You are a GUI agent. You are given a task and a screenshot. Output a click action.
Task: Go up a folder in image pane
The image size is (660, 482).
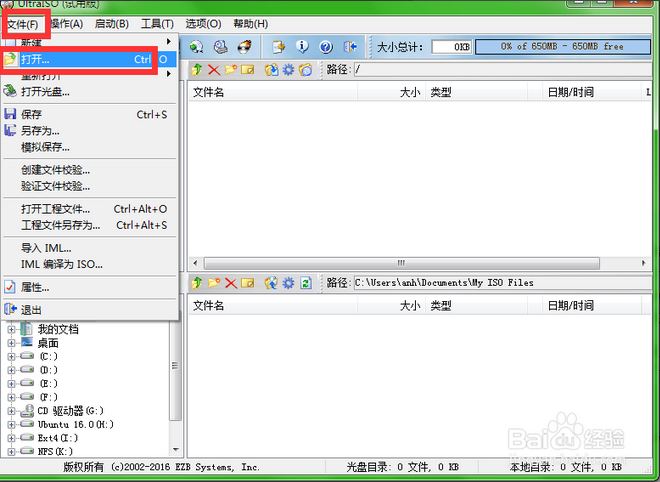coord(197,69)
